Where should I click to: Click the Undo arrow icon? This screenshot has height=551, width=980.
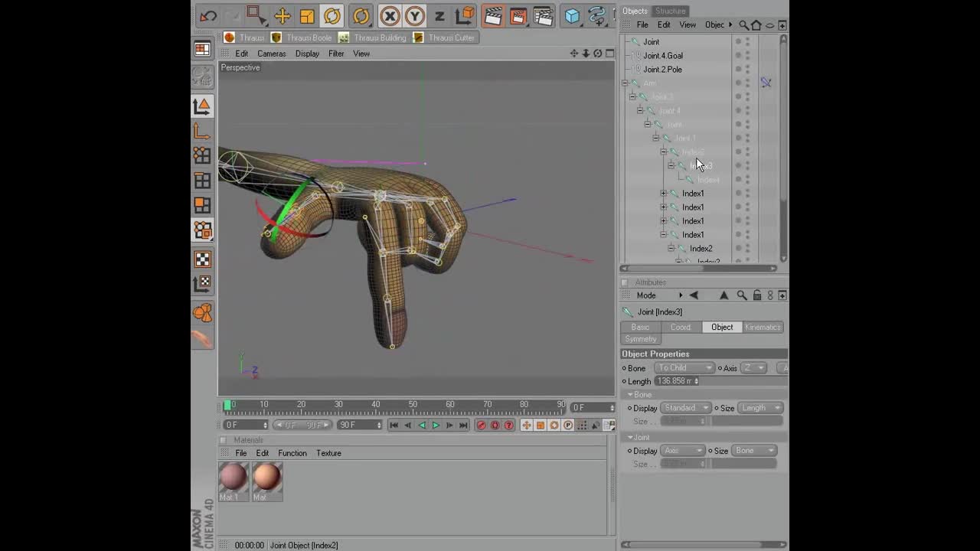tap(207, 16)
